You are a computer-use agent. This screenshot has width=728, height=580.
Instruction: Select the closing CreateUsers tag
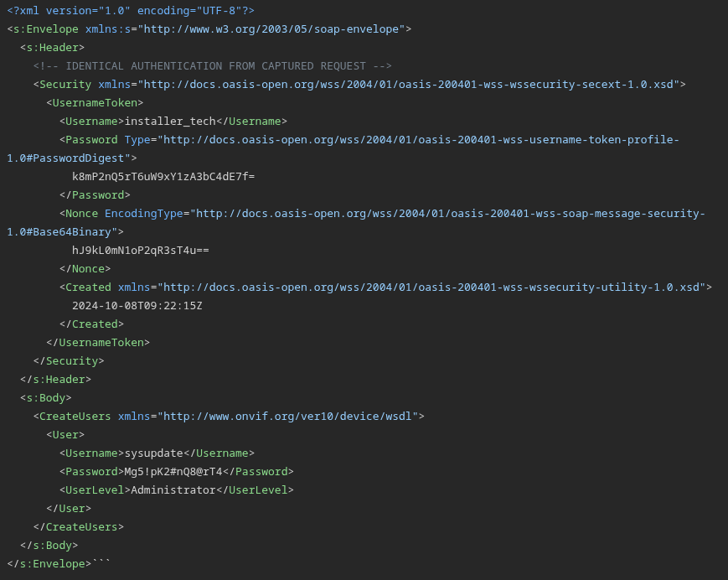pyautogui.click(x=79, y=527)
